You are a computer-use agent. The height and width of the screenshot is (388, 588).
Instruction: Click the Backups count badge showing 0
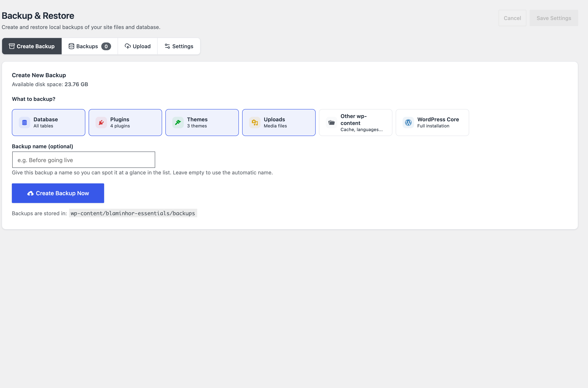pyautogui.click(x=106, y=46)
